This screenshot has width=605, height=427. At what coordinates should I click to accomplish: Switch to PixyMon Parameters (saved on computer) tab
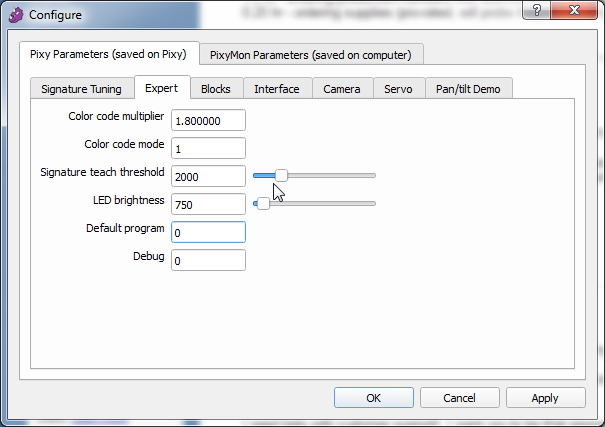[x=311, y=55]
